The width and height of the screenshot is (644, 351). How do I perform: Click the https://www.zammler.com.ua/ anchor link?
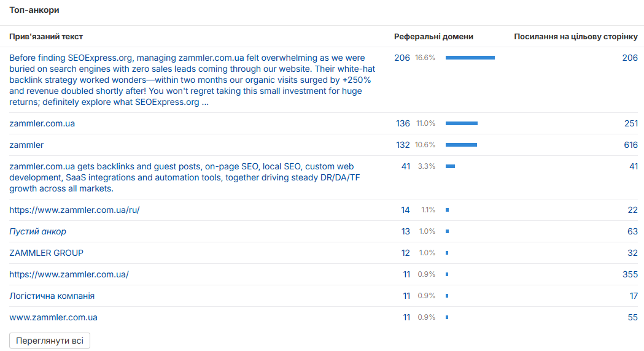point(69,275)
